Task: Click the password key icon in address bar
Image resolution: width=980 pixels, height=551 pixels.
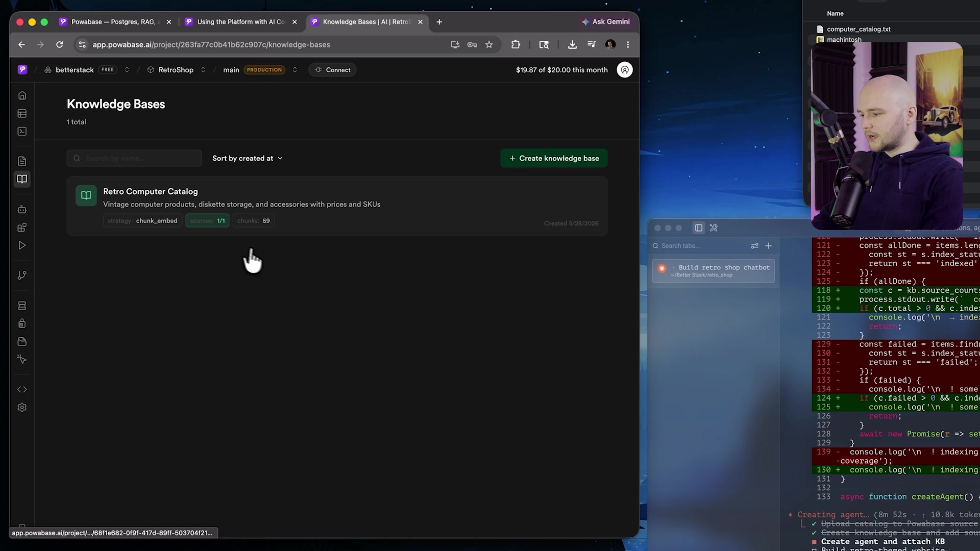Action: (x=472, y=44)
